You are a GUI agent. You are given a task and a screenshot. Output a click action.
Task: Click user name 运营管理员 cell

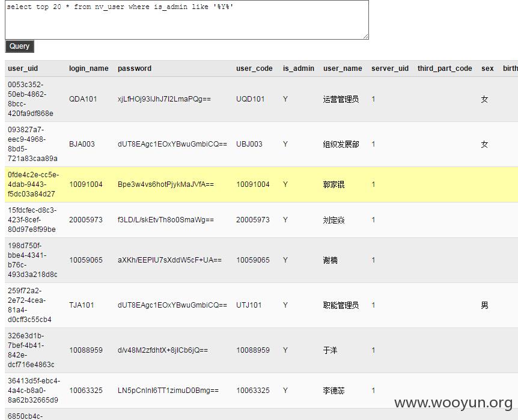click(x=341, y=99)
